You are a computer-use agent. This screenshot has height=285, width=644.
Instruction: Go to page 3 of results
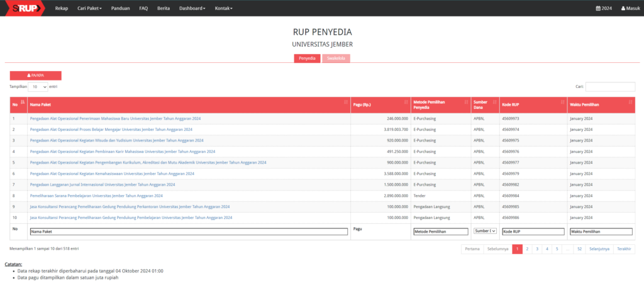pyautogui.click(x=537, y=249)
